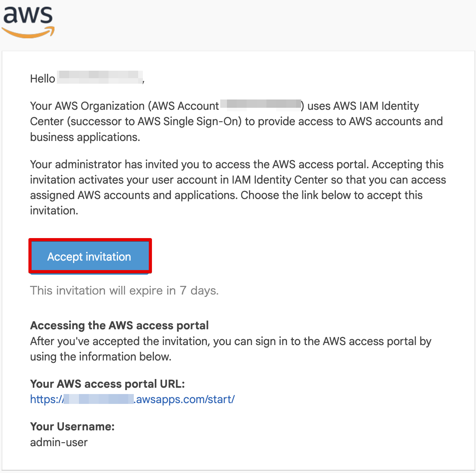Click the invitation expiration notice text
The height and width of the screenshot is (473, 476).
[x=124, y=290]
